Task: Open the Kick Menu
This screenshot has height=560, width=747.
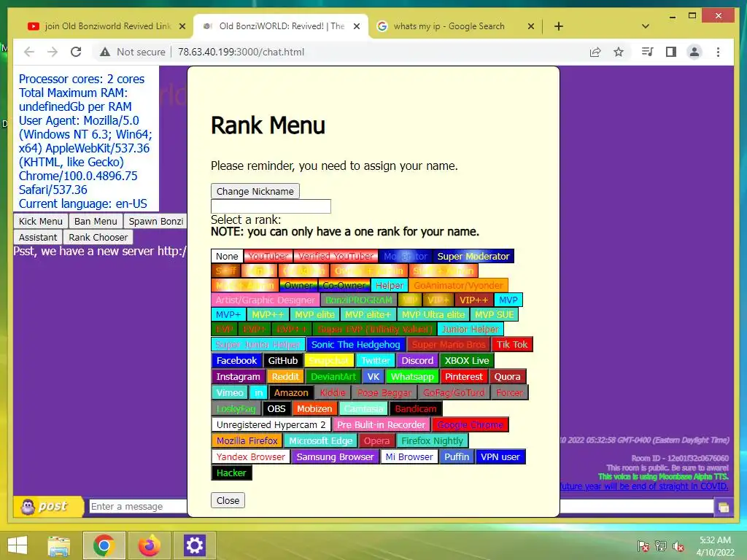Action: [41, 221]
